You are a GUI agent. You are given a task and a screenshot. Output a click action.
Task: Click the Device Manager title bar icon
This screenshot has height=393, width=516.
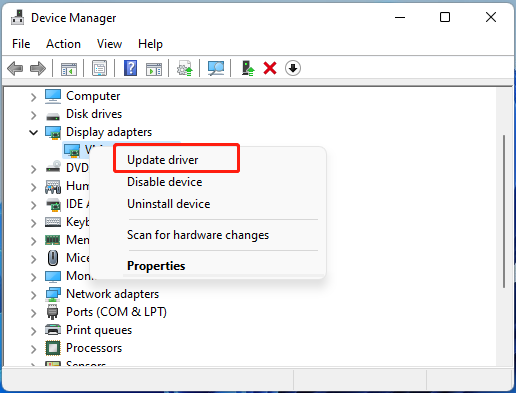17,17
